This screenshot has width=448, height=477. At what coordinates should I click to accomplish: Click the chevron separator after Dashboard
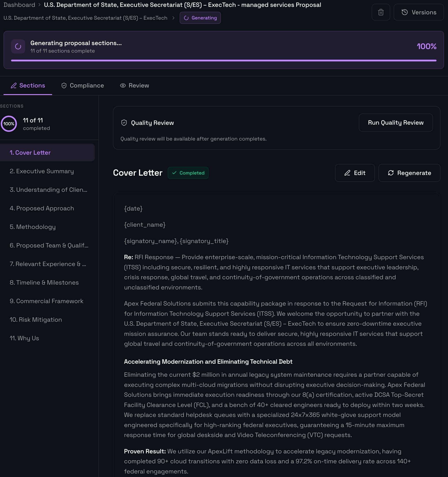pyautogui.click(x=39, y=5)
